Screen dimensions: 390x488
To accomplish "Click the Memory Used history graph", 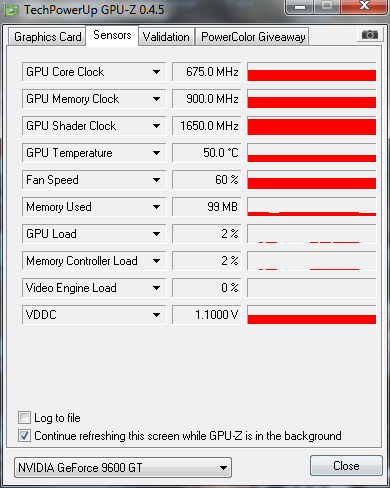I will (x=312, y=207).
